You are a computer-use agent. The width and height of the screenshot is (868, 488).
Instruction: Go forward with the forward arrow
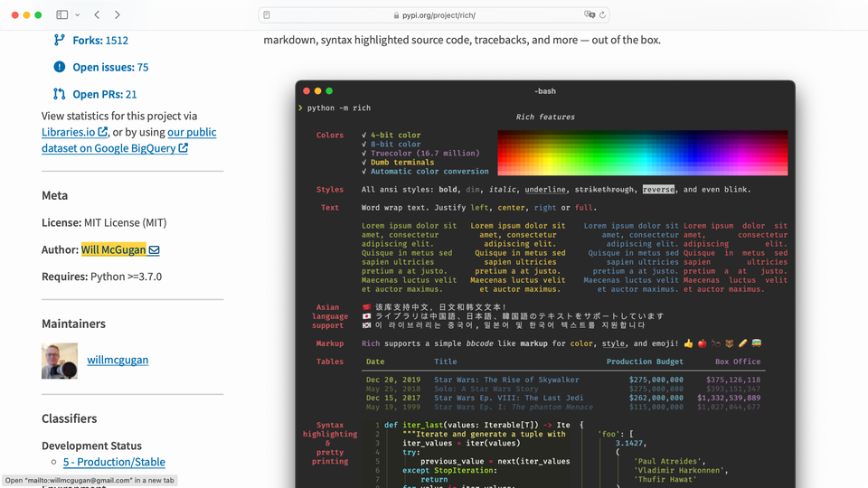point(118,15)
